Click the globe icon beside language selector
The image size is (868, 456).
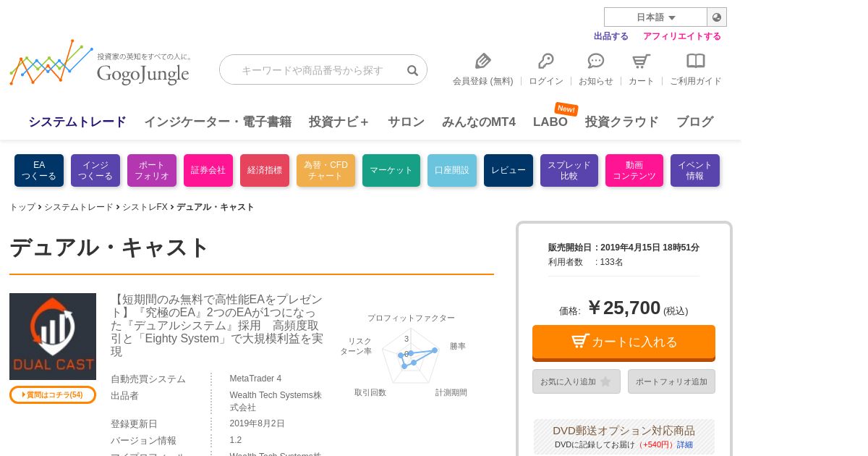pyautogui.click(x=717, y=17)
